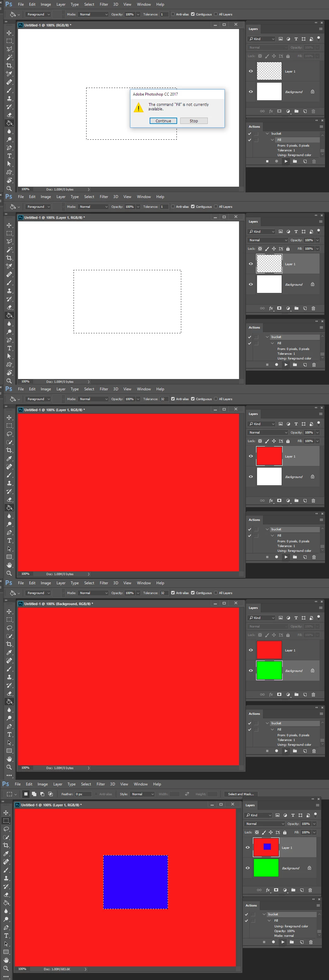Select Hand tool in third screenshot's toolbar
Viewport: 329px width, 980px height.
point(9,565)
